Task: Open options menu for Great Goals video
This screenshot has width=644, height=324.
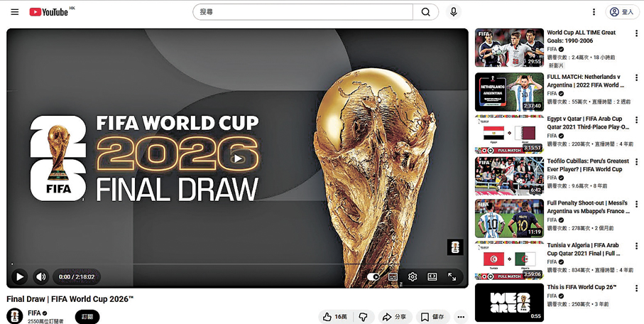Action: 636,33
